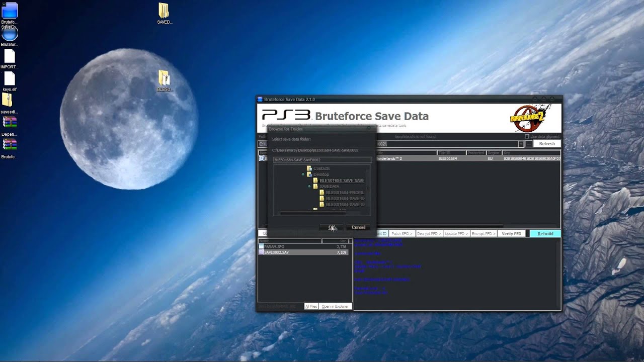Viewport: 644px width, 362px height.
Task: Click the Contacts folder icon in the tree
Action: click(309, 168)
